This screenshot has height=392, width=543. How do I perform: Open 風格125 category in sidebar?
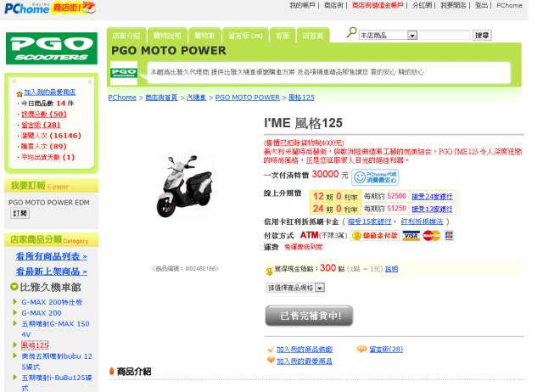(35, 345)
